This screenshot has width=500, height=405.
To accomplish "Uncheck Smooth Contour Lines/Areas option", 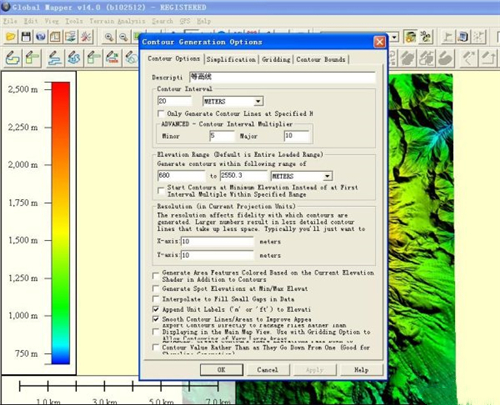I will pos(156,319).
